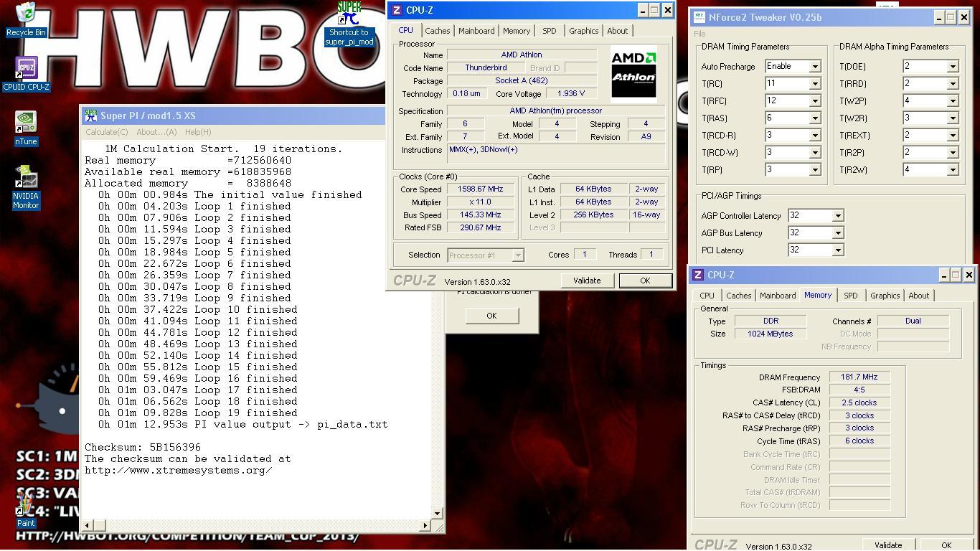This screenshot has width=980, height=551.
Task: Open the nTune desktop shortcut
Action: point(26,128)
